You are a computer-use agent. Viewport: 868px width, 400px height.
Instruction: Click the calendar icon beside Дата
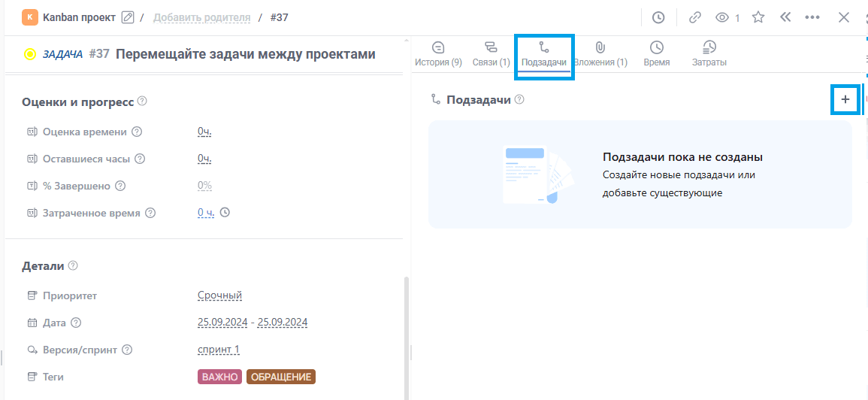coord(32,323)
